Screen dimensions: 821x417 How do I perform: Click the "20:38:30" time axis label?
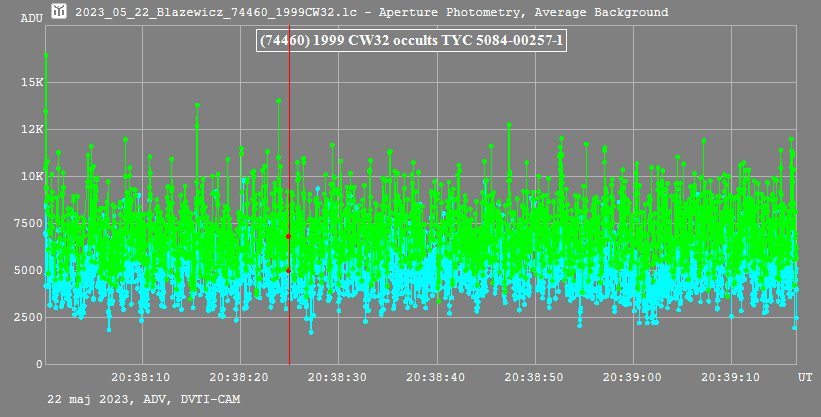coord(337,377)
